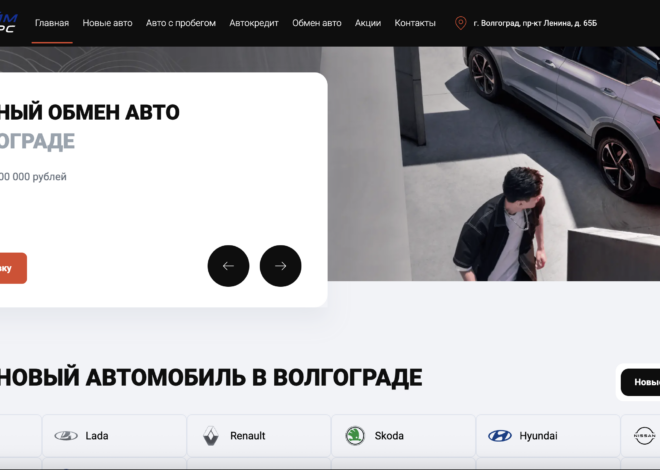Go to Новые авто section
The height and width of the screenshot is (470, 660).
(107, 23)
